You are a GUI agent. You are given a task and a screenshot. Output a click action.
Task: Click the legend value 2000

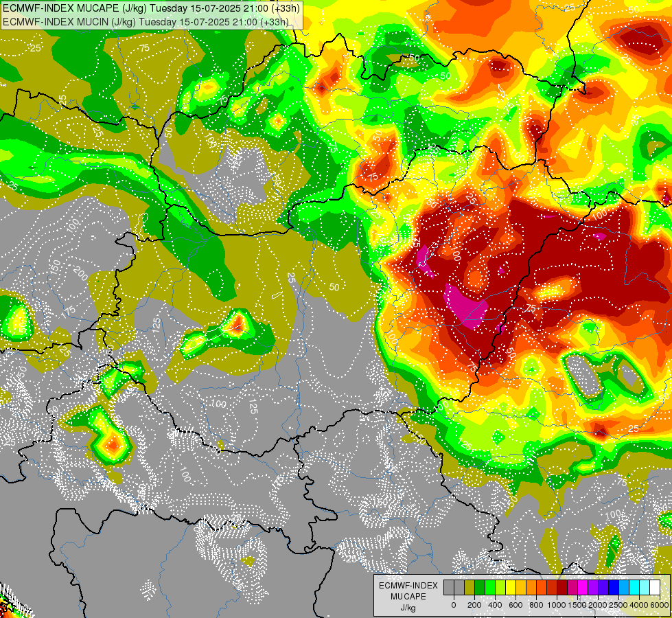(x=598, y=605)
